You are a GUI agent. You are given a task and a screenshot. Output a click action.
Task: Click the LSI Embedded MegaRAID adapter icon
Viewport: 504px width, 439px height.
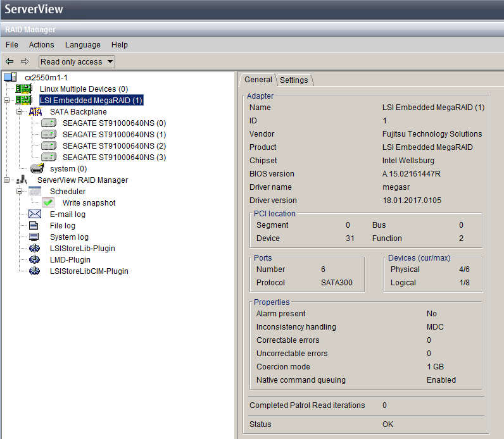(24, 100)
